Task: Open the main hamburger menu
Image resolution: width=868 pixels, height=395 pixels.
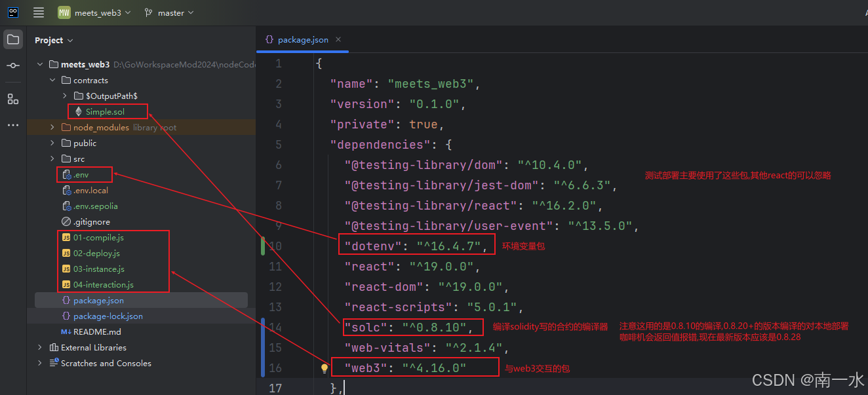Action: point(38,12)
